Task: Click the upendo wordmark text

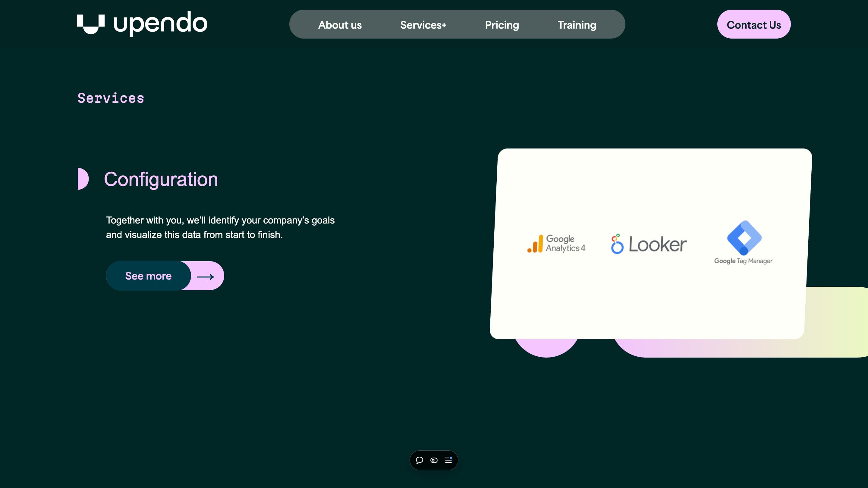Action: click(160, 23)
